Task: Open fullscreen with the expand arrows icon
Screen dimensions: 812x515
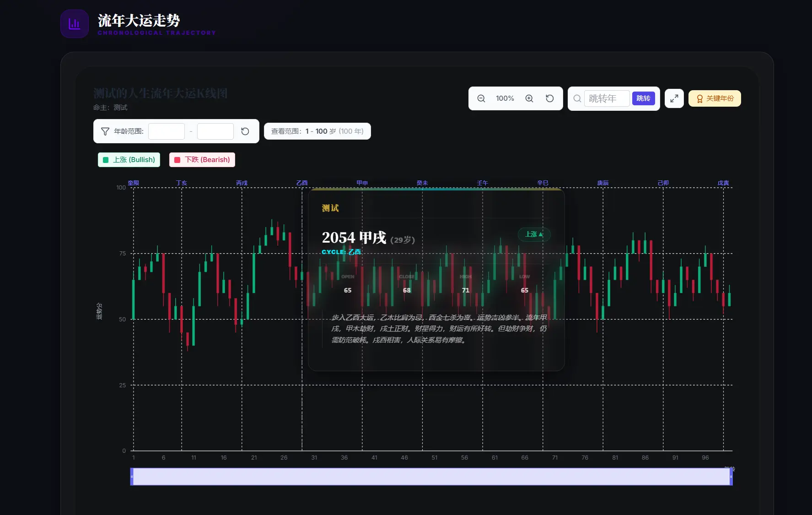Action: click(x=674, y=98)
